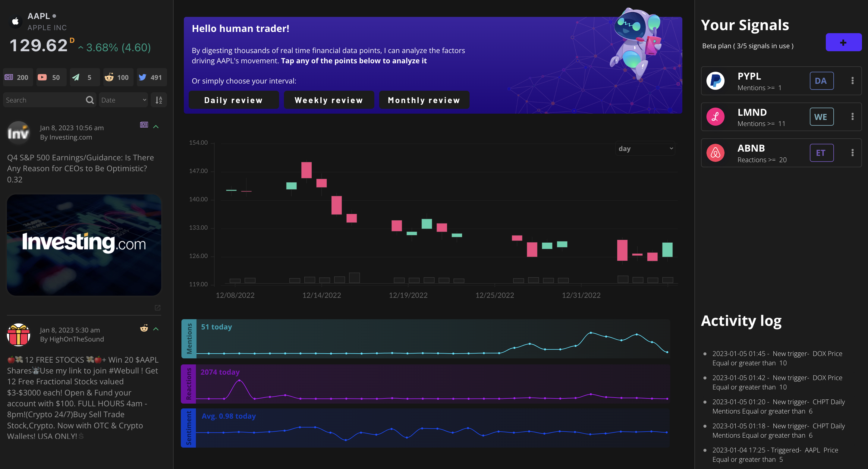Click HighOnTheSound gift avatar
Screen dimensions: 868x469
pos(18,335)
